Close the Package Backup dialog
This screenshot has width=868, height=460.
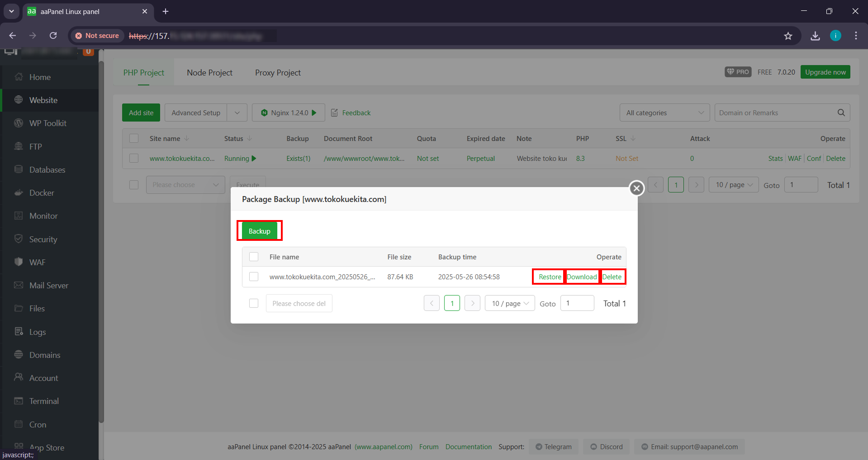click(636, 188)
